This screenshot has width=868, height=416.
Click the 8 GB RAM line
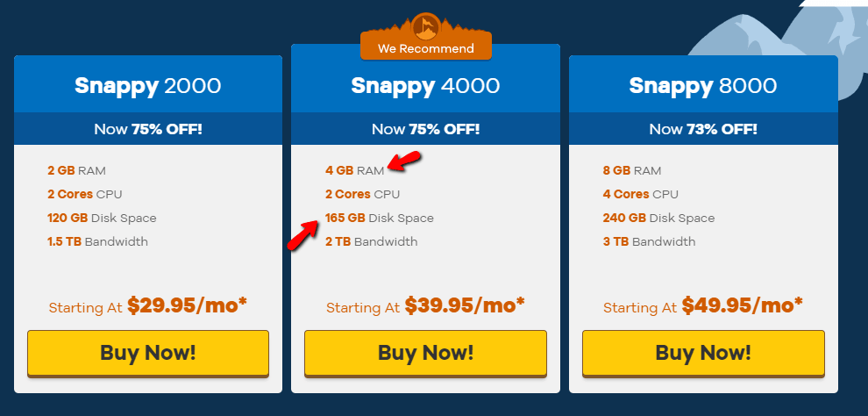(x=632, y=170)
